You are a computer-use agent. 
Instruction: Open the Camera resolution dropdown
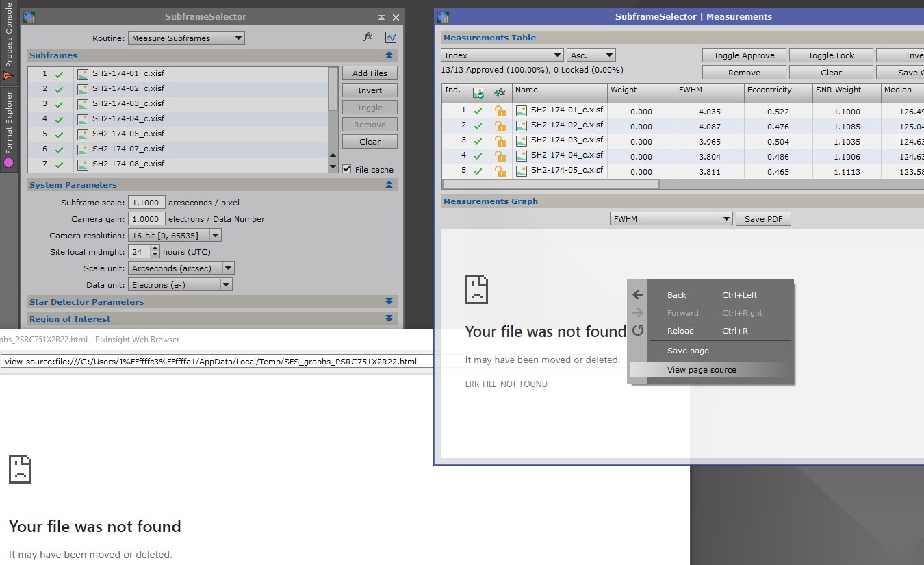click(175, 236)
